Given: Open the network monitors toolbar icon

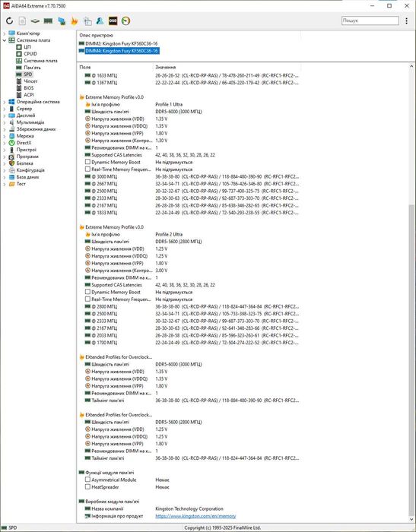Looking at the screenshot, I should click(62, 21).
